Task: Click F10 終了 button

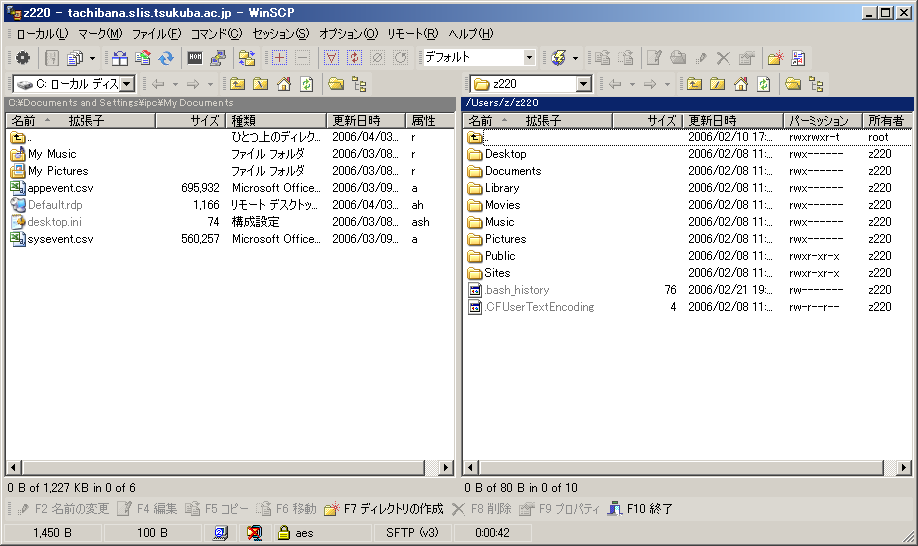Action: [640, 509]
